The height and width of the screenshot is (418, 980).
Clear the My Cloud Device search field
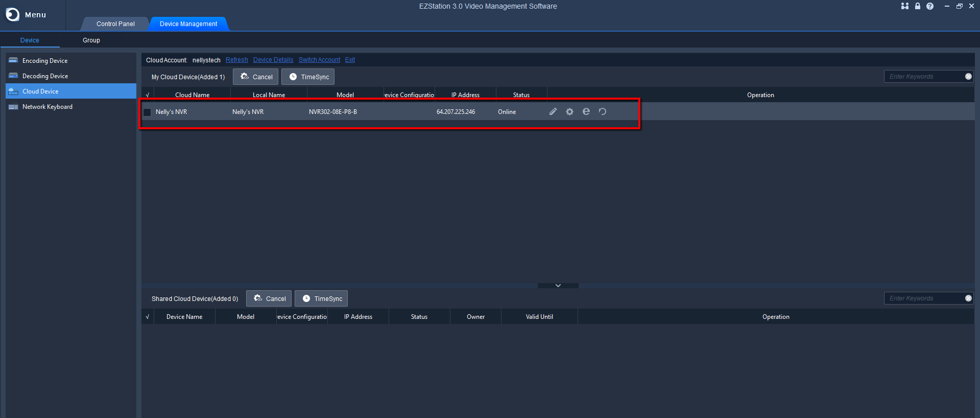968,77
